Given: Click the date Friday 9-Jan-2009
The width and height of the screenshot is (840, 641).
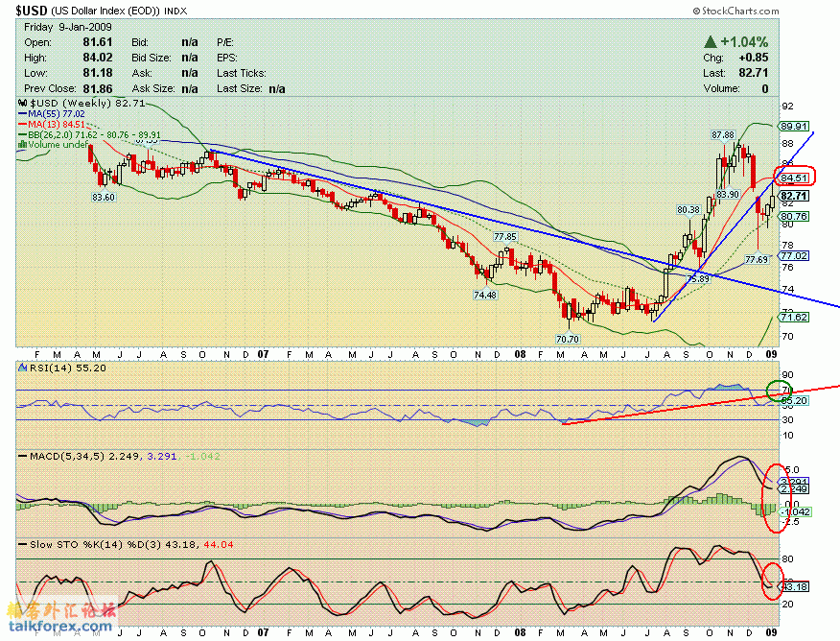Looking at the screenshot, I should [x=67, y=27].
